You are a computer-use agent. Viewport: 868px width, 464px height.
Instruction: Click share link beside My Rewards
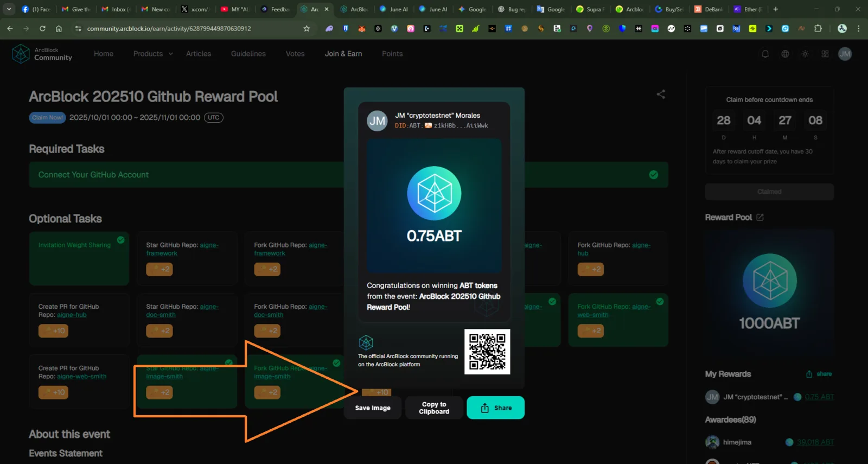pyautogui.click(x=819, y=374)
